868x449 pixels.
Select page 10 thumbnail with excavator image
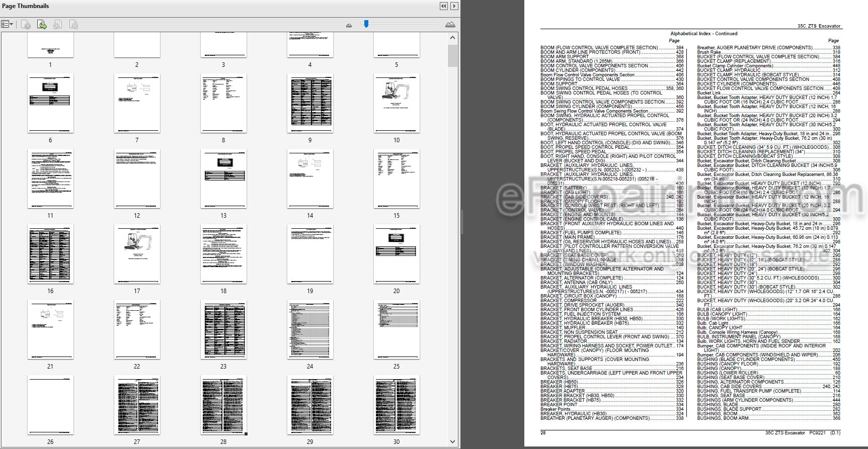397,103
